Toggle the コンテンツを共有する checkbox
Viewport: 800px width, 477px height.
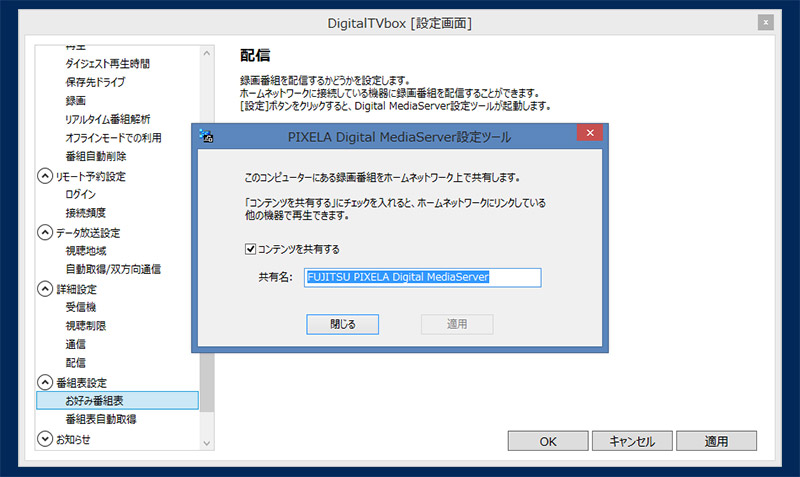pyautogui.click(x=250, y=249)
